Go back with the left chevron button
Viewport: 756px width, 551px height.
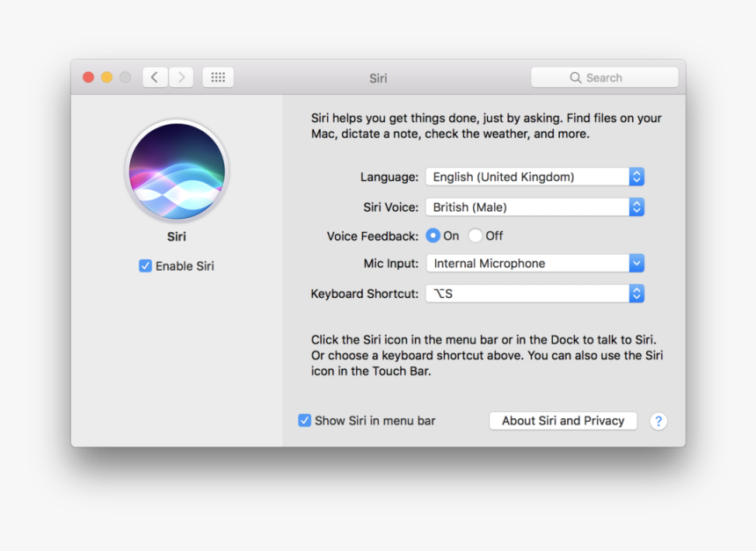pyautogui.click(x=156, y=77)
